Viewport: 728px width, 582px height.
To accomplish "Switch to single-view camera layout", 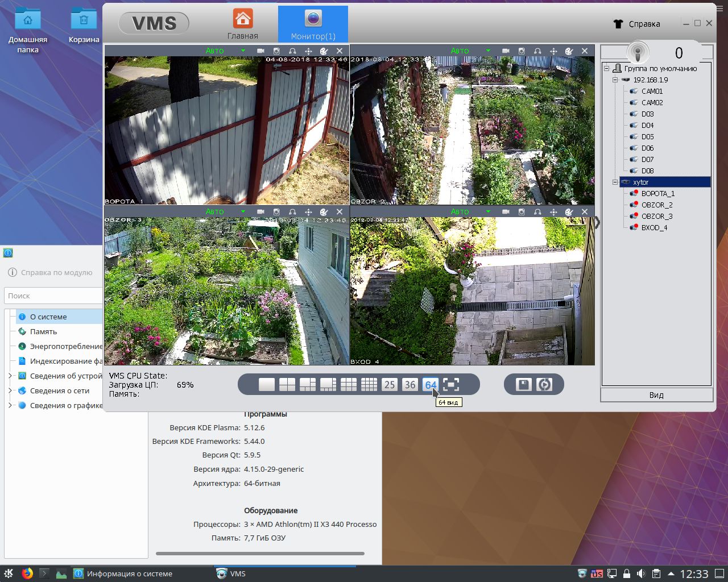I will tap(267, 385).
